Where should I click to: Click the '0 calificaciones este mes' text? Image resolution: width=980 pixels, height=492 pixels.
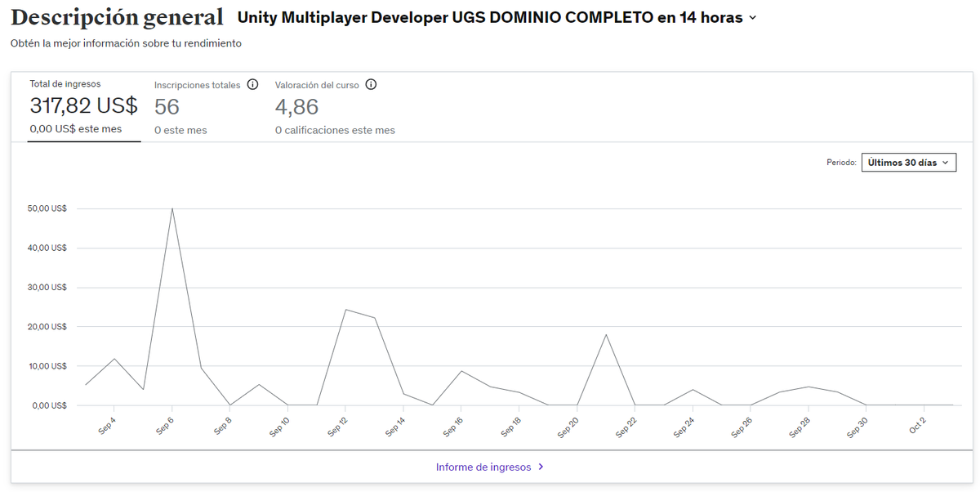(335, 130)
